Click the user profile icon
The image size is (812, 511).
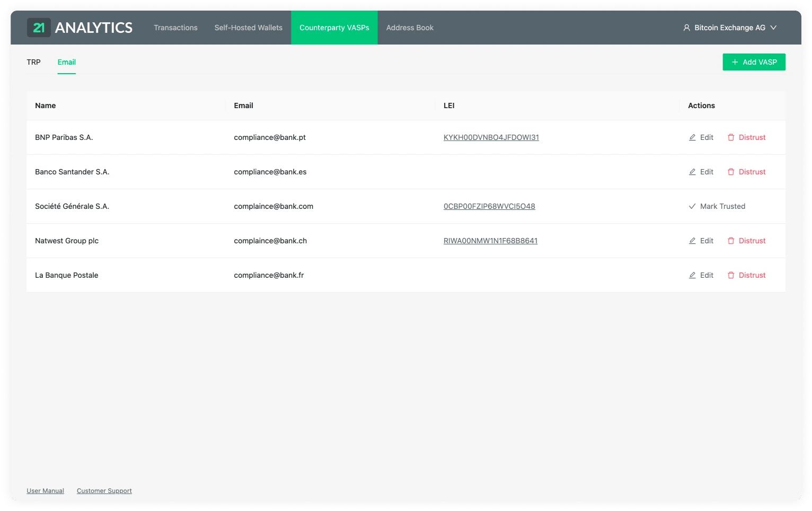tap(686, 28)
